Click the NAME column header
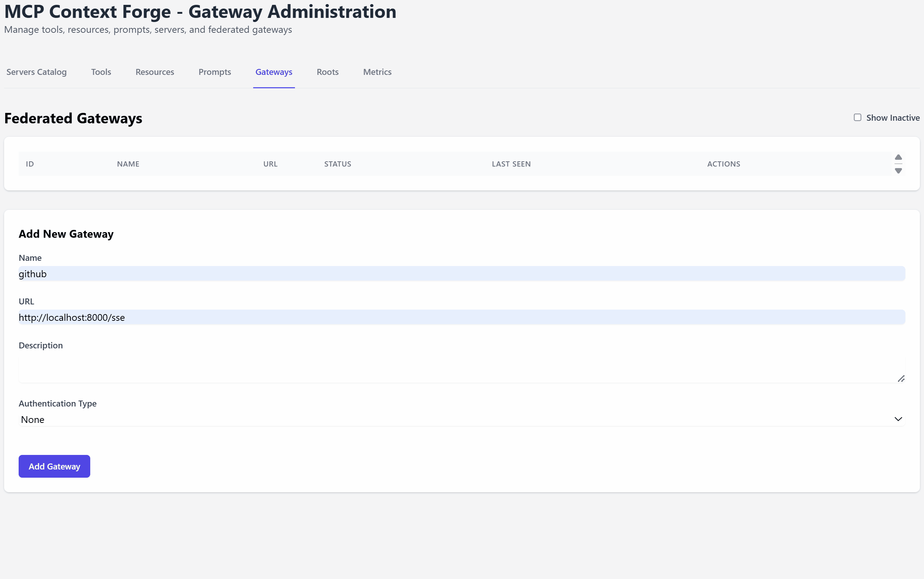 [128, 164]
